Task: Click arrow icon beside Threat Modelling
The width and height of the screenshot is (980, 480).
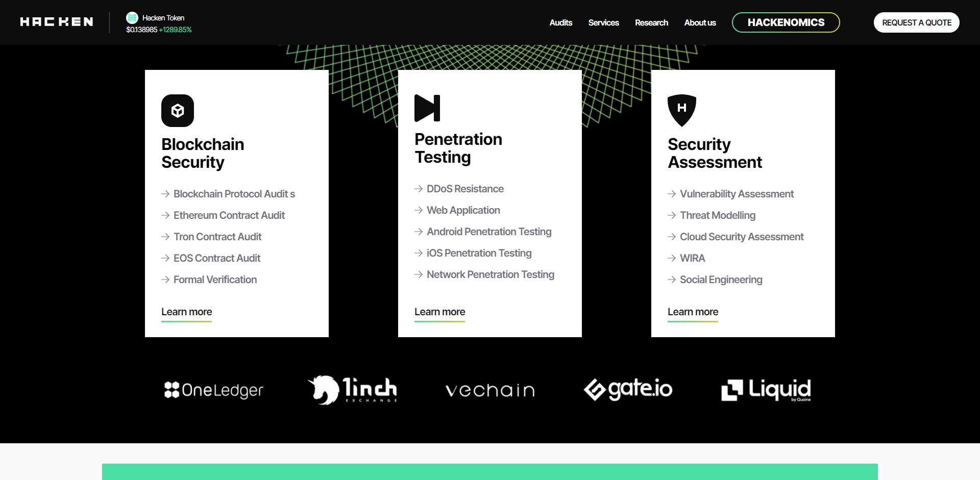Action: 672,215
